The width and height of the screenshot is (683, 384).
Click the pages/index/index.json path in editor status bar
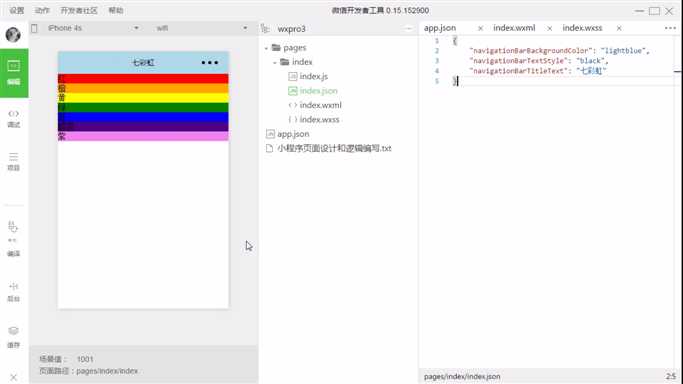point(462,377)
